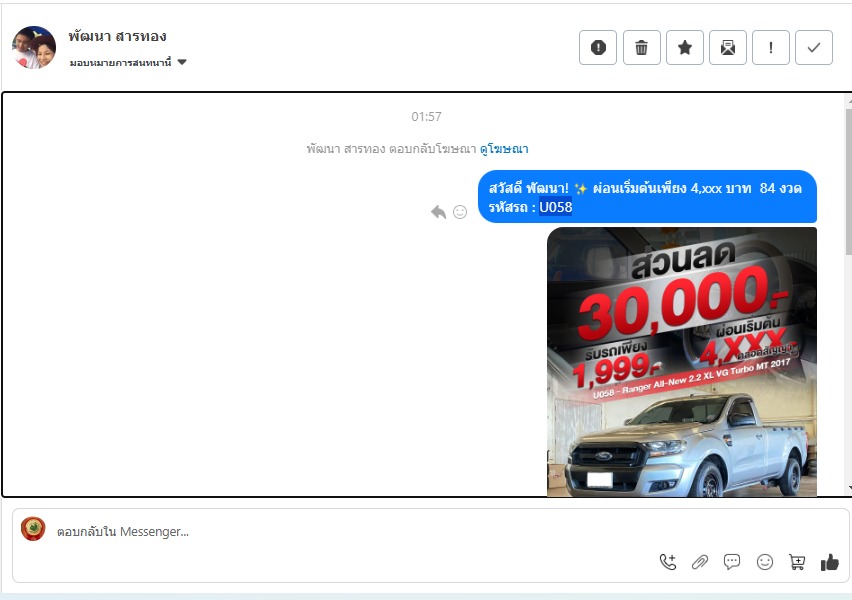852x600 pixels.
Task: Click the page avatar beside the reply box
Action: pos(33,529)
